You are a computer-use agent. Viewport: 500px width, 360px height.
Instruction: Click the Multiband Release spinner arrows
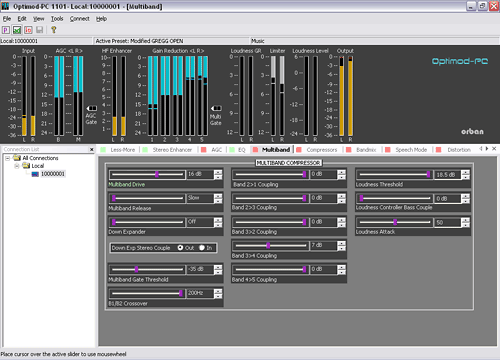click(x=218, y=198)
